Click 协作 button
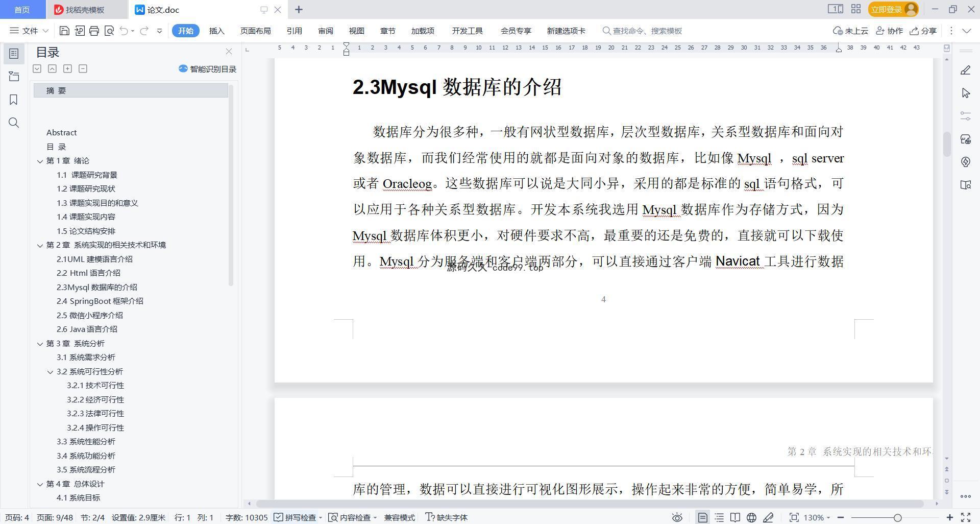 click(889, 31)
